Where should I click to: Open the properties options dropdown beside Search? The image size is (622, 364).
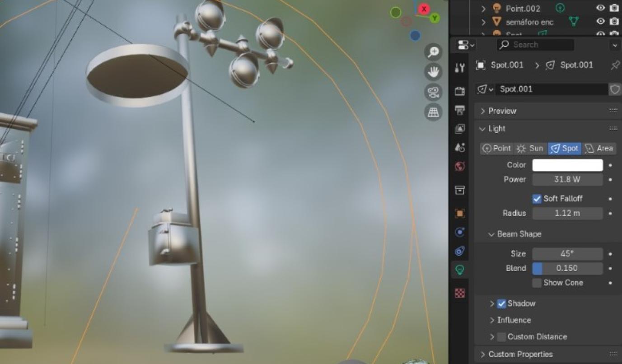point(614,45)
